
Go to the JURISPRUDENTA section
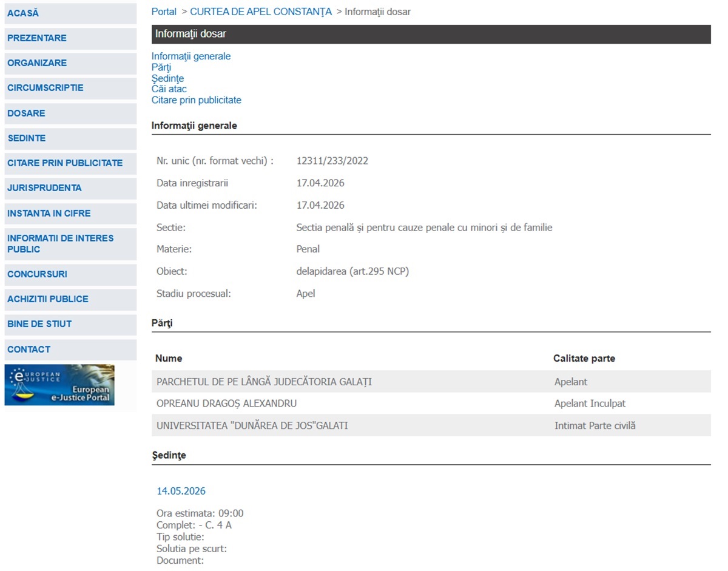point(70,188)
